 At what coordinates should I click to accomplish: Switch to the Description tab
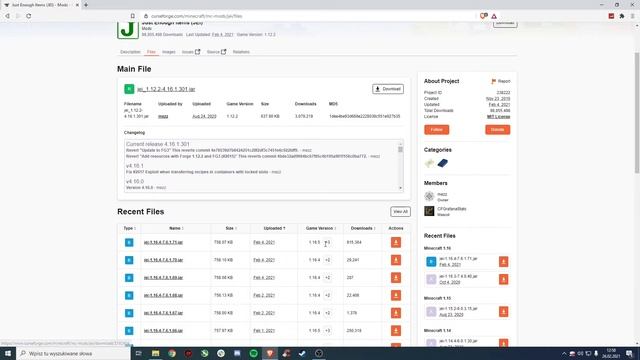(x=130, y=52)
